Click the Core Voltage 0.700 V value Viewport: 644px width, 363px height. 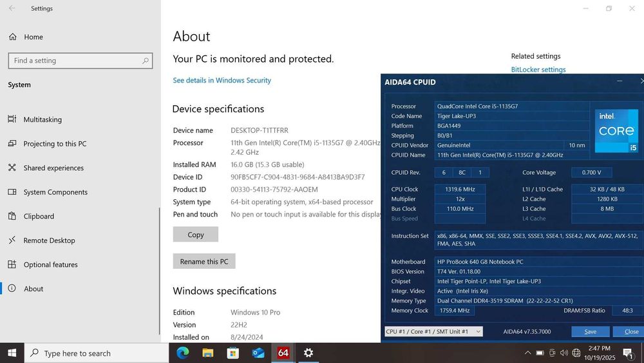pos(591,172)
